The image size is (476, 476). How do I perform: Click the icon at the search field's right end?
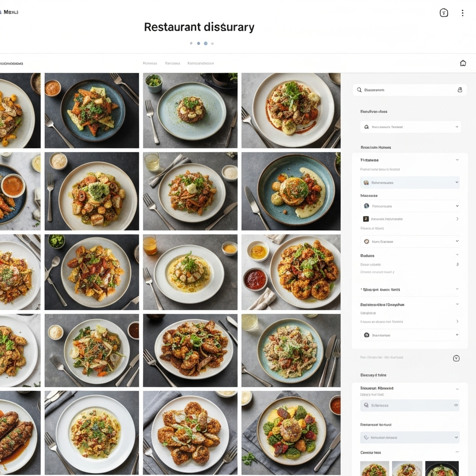pos(460,90)
